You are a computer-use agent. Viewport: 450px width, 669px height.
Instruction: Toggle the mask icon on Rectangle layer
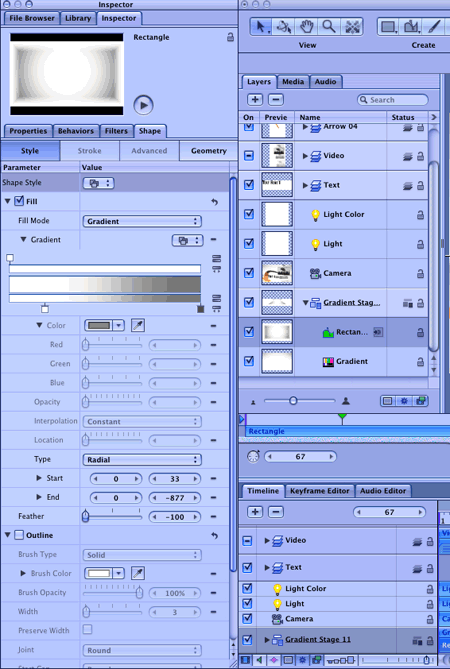[378, 332]
